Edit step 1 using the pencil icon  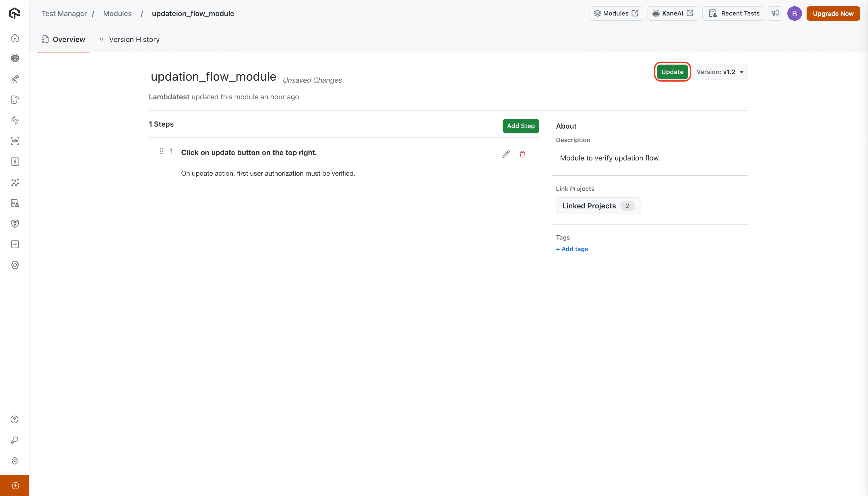[x=506, y=154]
